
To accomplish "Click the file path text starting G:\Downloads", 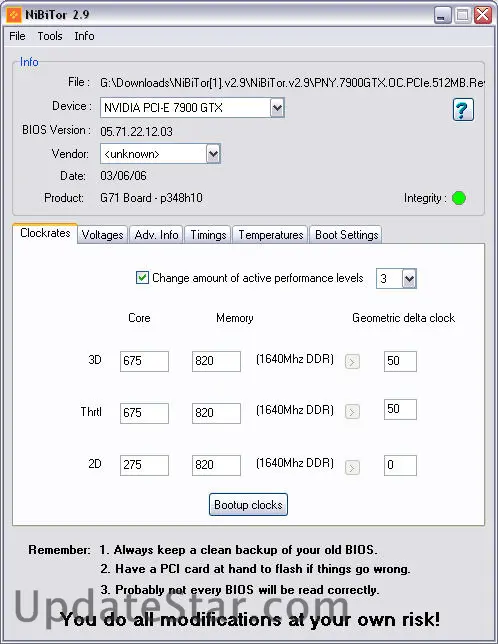I will (x=292, y=83).
